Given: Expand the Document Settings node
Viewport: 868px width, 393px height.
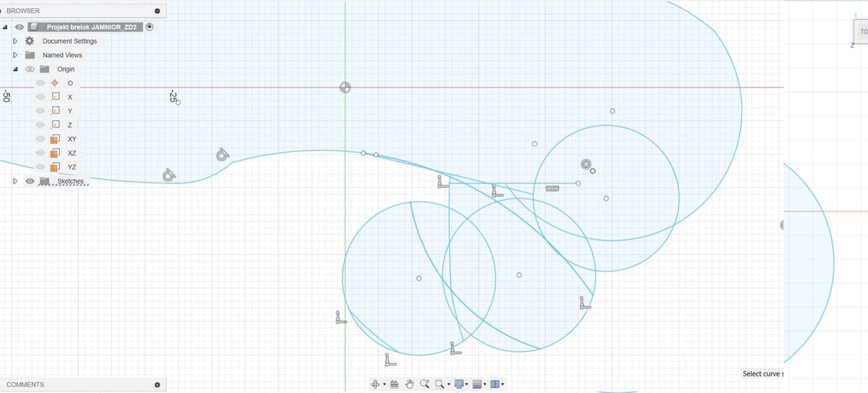Looking at the screenshot, I should point(15,41).
